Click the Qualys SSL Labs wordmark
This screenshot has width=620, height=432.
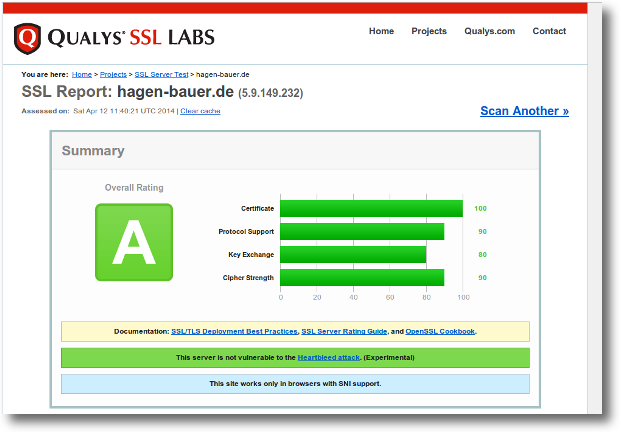(131, 38)
